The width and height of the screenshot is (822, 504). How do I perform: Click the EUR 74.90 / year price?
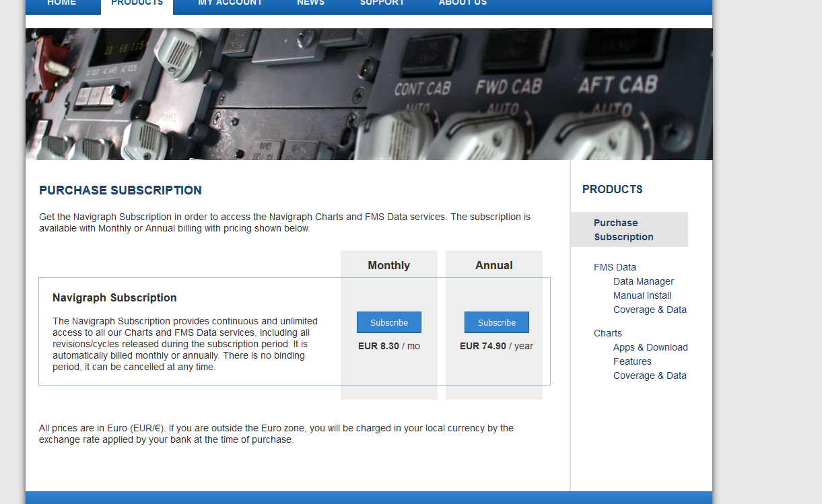[496, 346]
